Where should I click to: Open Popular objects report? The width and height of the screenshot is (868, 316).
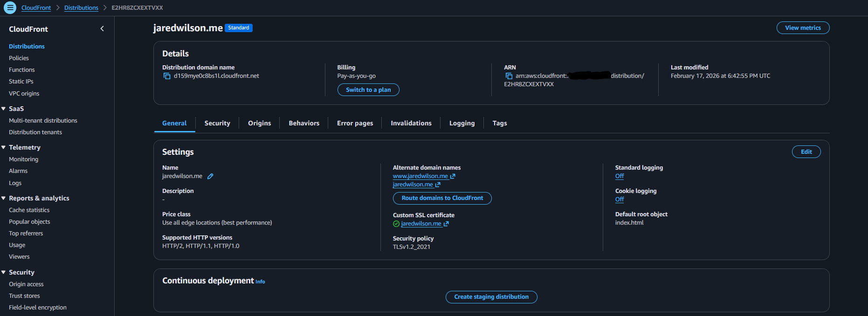(x=29, y=222)
